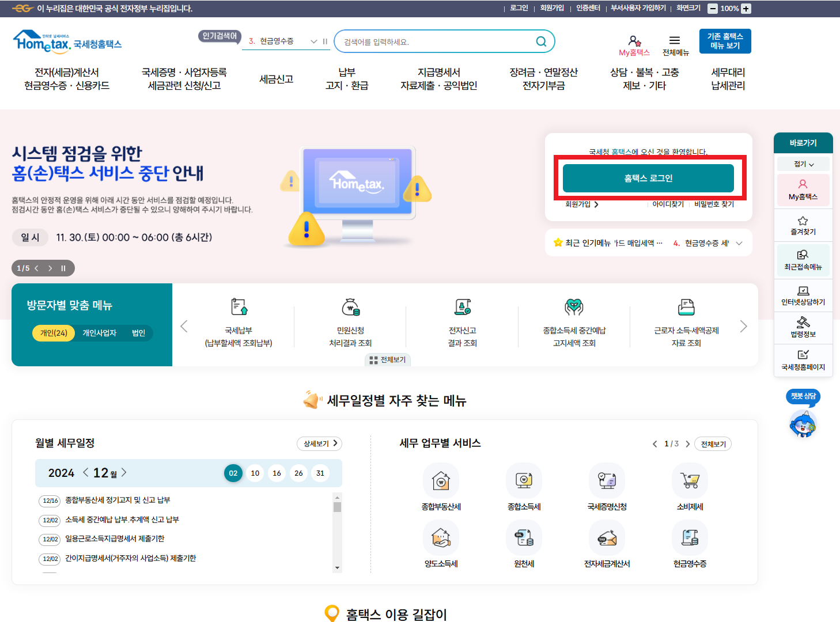Select 개인(24) visitor type
Image resolution: width=840 pixels, height=622 pixels.
[54, 333]
